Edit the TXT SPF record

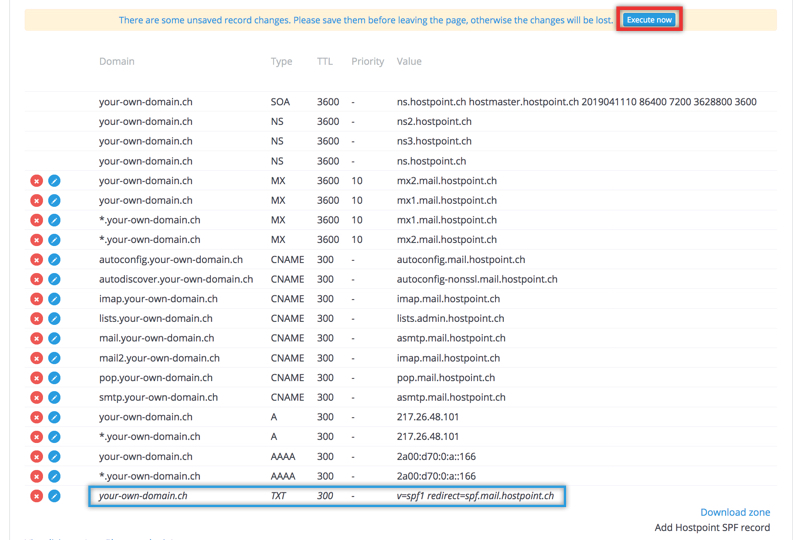pos(54,496)
